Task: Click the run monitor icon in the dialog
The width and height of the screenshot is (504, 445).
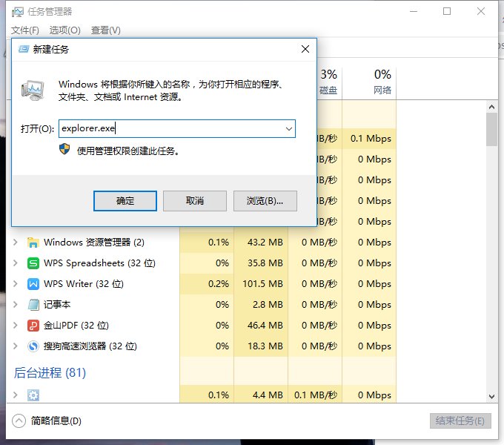Action: 33,90
